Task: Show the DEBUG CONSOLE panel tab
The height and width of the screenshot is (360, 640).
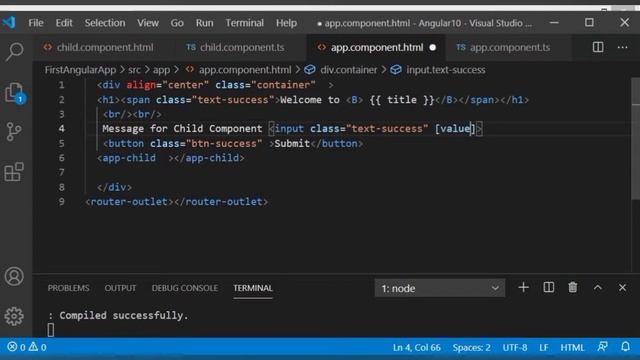Action: coord(184,288)
